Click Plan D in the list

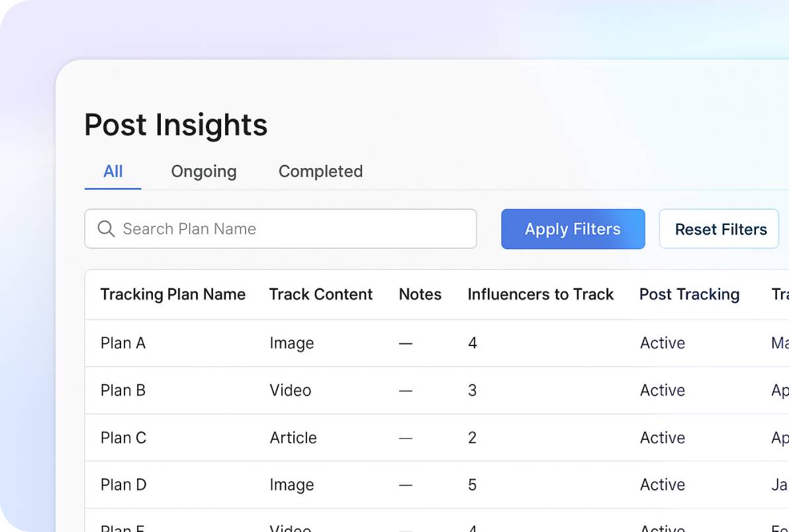(x=123, y=485)
